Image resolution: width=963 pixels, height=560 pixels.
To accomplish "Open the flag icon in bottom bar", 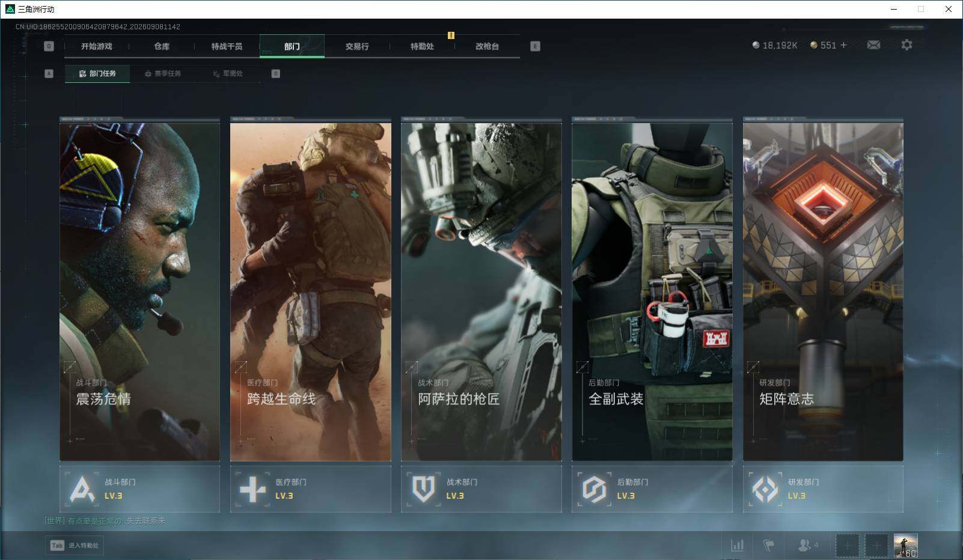I will 768,546.
